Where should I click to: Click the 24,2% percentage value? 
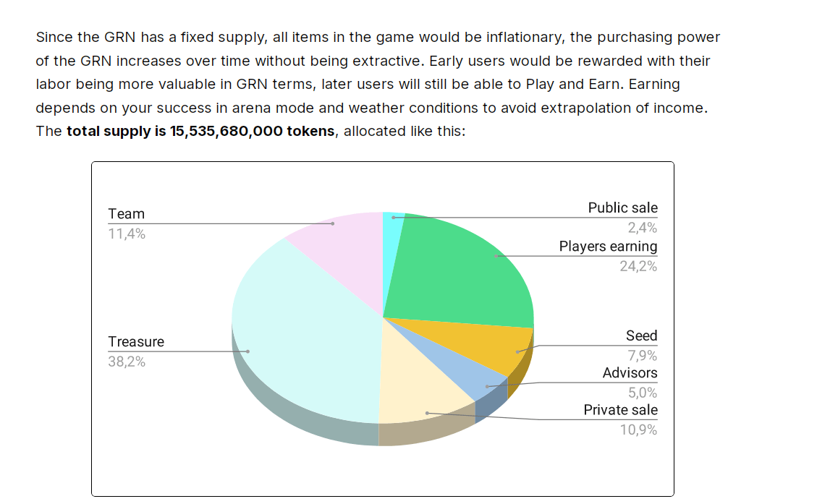[x=638, y=266]
